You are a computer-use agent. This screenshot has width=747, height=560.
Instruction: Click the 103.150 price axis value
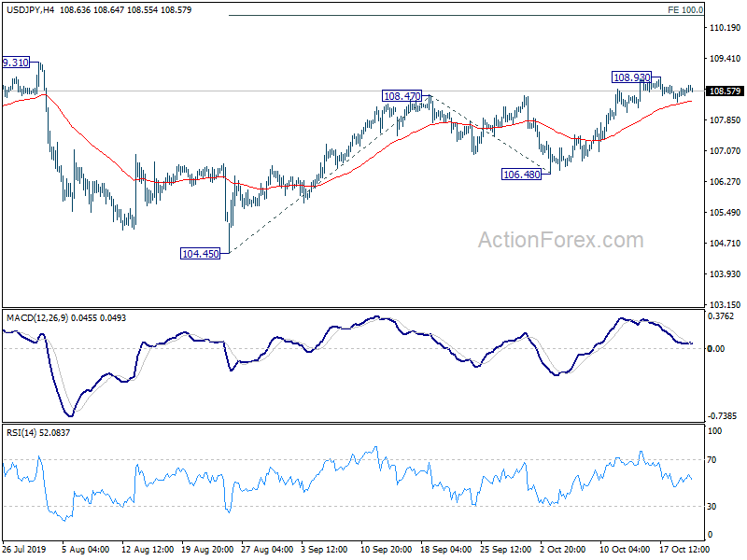[725, 305]
